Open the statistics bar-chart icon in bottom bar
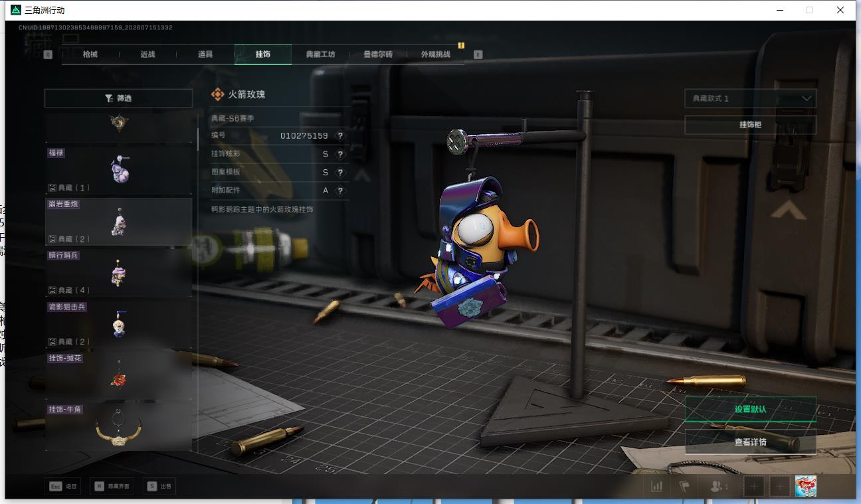Viewport: 861px width, 504px height. point(657,486)
